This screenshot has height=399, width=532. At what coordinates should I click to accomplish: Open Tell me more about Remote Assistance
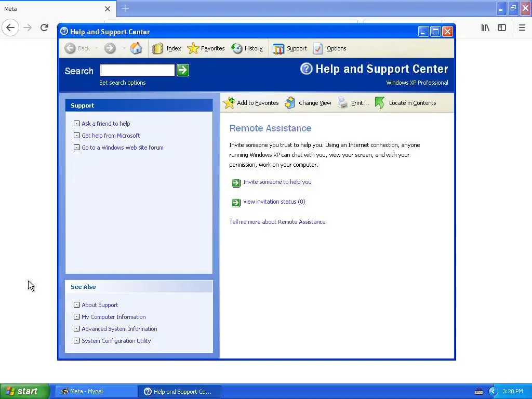pyautogui.click(x=277, y=222)
